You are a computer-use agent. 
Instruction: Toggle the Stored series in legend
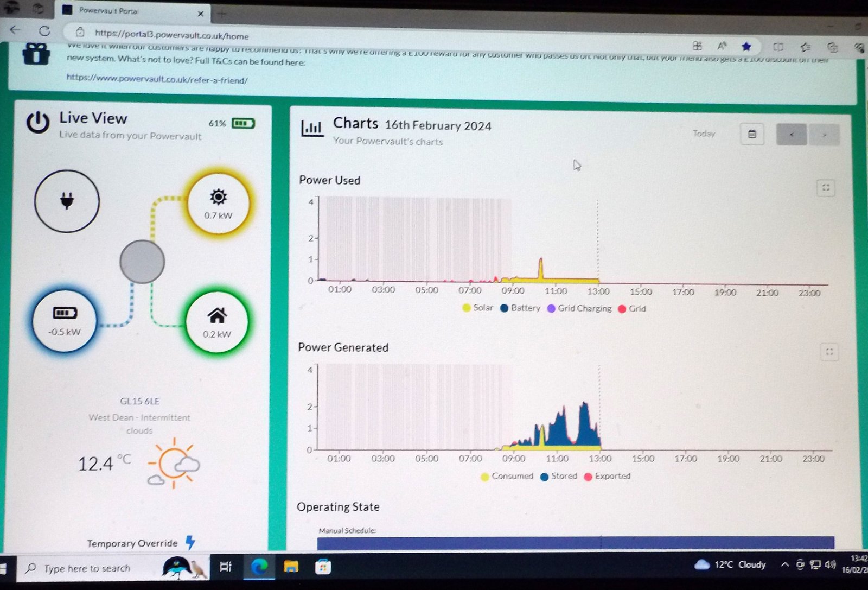(x=559, y=476)
